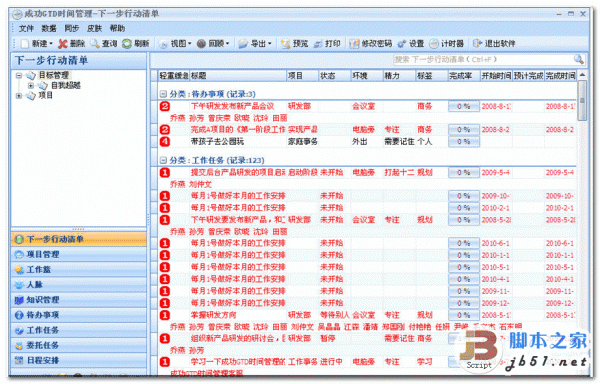Open 待办事项 in the sidebar
The width and height of the screenshot is (600, 384).
pyautogui.click(x=79, y=315)
